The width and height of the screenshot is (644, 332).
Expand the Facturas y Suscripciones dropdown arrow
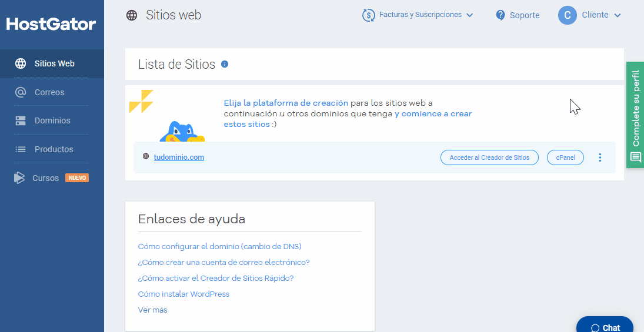click(470, 15)
